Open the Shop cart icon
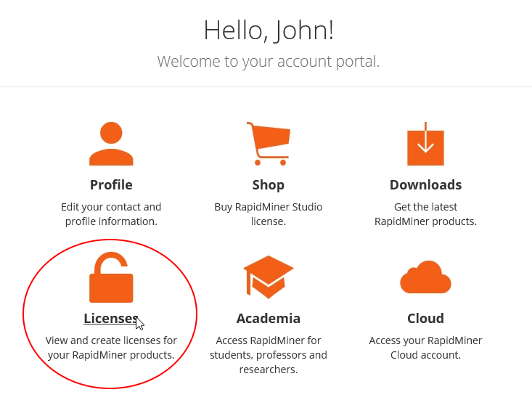532x400 pixels. pos(269,142)
